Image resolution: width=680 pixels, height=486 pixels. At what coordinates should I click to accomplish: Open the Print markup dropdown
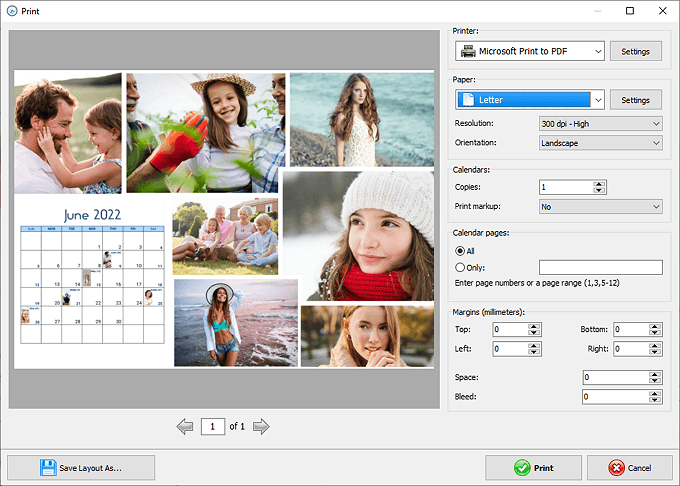point(601,207)
